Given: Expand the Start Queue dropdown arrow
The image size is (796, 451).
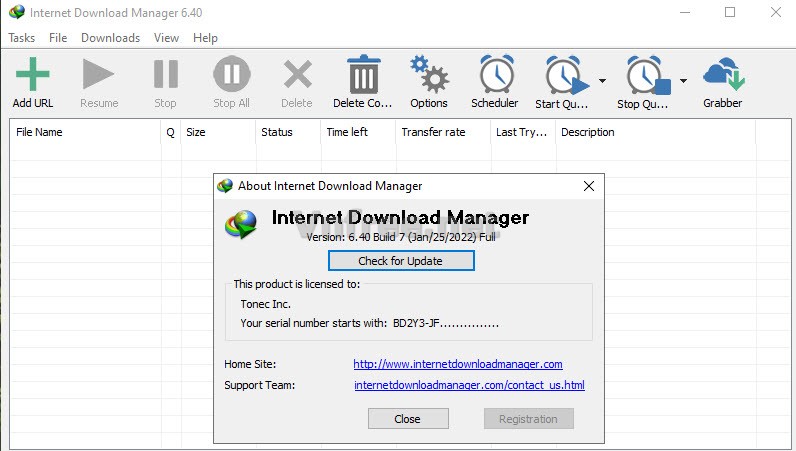Looking at the screenshot, I should [602, 80].
